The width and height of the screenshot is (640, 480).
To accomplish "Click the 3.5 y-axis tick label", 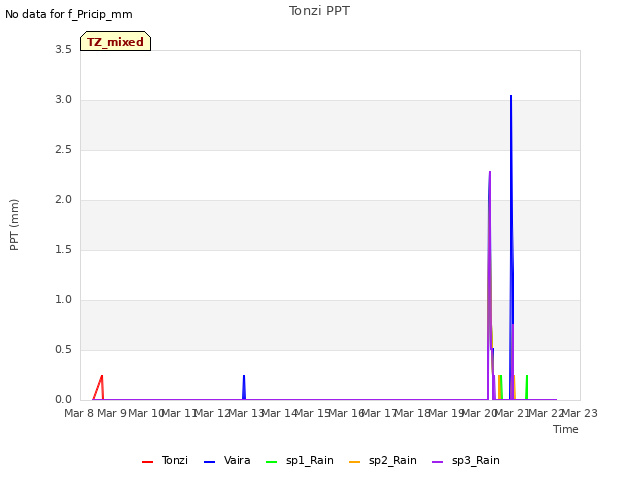I will coord(64,50).
